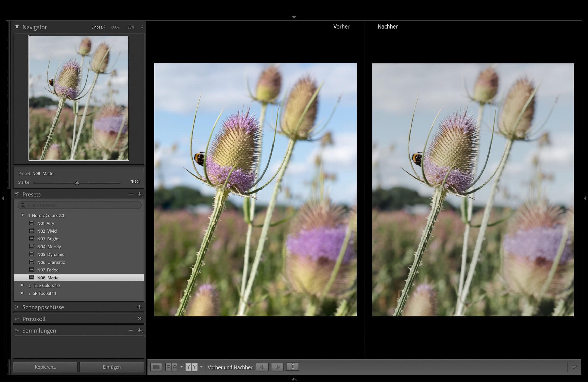Add a new snapshot under Schnappschüsse
This screenshot has height=382, width=588.
[x=139, y=307]
